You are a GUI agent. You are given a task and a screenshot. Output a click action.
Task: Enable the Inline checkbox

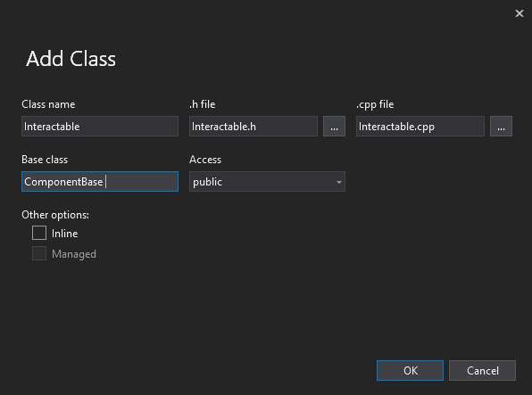pyautogui.click(x=39, y=233)
